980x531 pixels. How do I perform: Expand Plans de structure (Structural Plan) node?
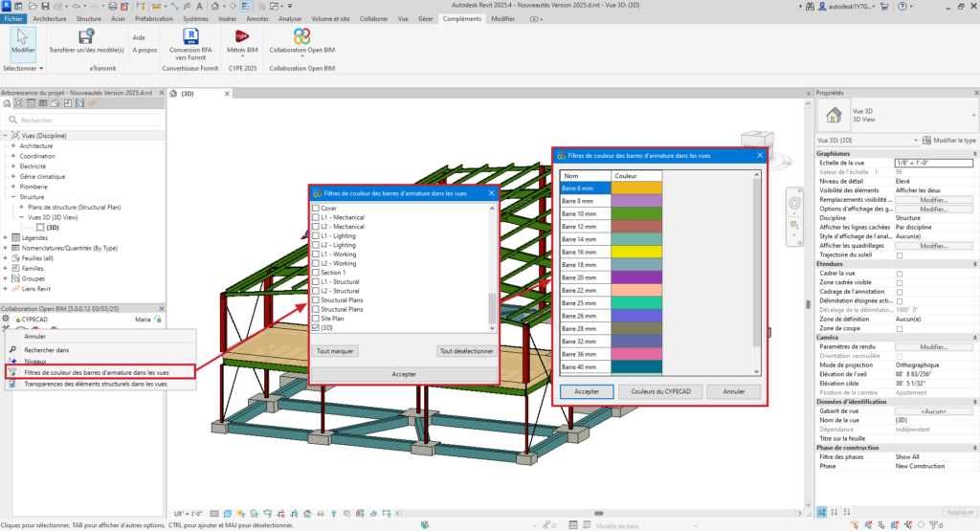pyautogui.click(x=21, y=207)
